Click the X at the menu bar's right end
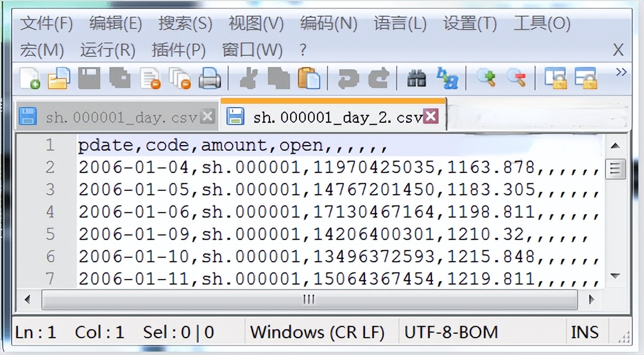The width and height of the screenshot is (644, 355). [618, 50]
